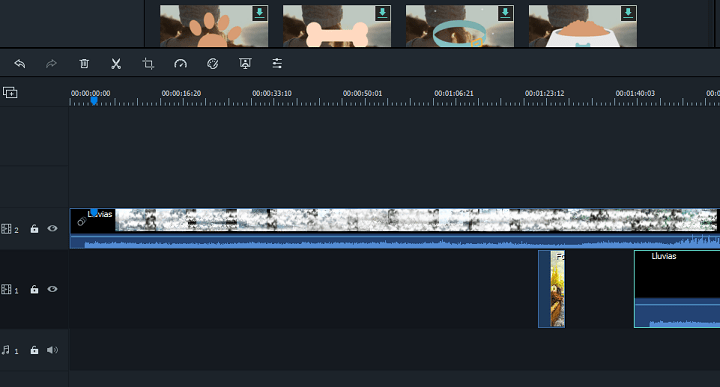This screenshot has width=720, height=387.
Task: Jump to 00:01:40:03 on the timeline ruler
Action: (x=635, y=93)
